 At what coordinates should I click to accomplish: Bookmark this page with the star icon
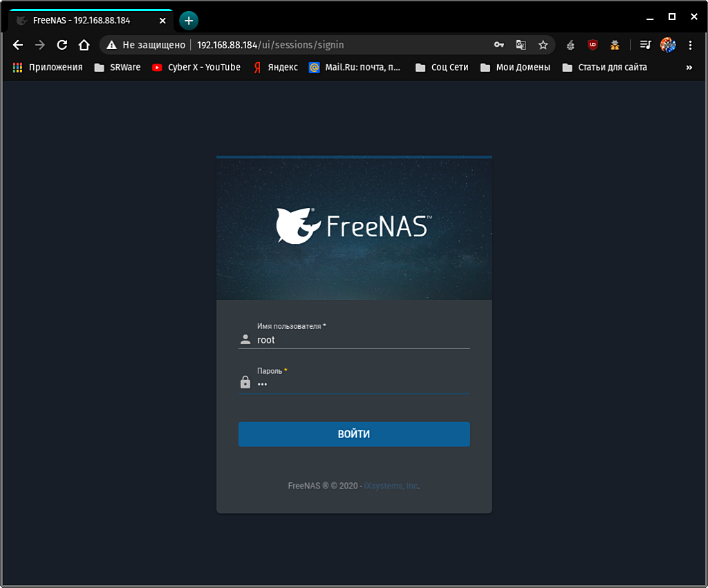[543, 45]
